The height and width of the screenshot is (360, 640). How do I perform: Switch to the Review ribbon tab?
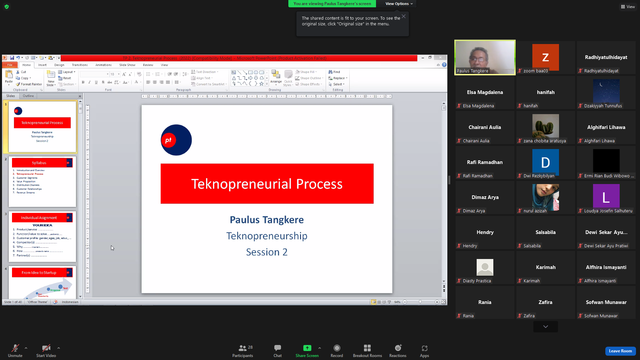pos(148,65)
